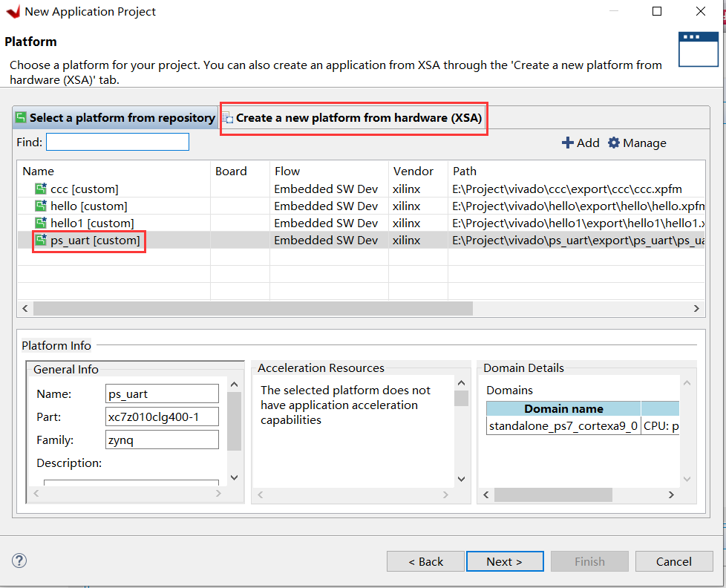
Task: Click the Name field showing ps_uart
Action: coord(162,393)
